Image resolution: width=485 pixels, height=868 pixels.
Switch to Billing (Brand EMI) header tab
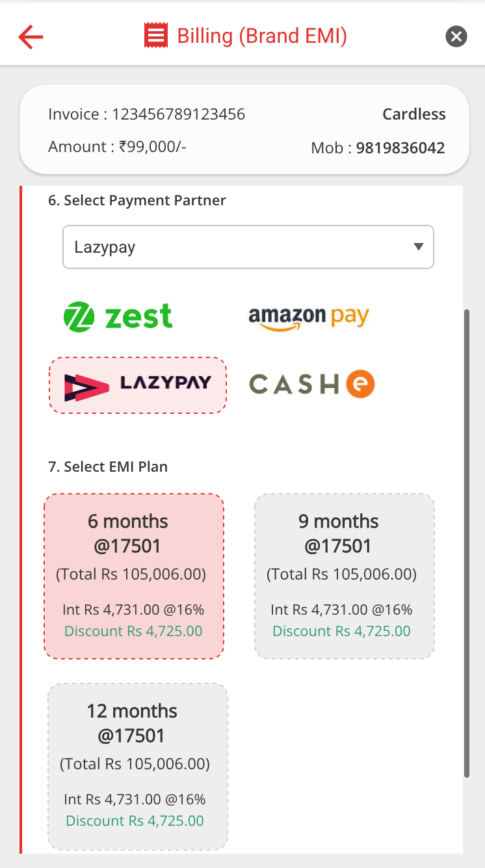click(262, 35)
